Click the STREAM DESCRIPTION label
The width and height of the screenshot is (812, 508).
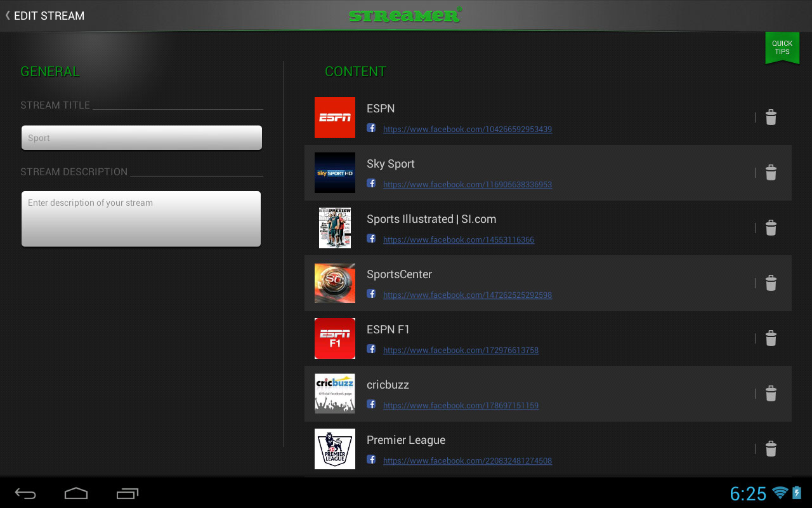[74, 172]
